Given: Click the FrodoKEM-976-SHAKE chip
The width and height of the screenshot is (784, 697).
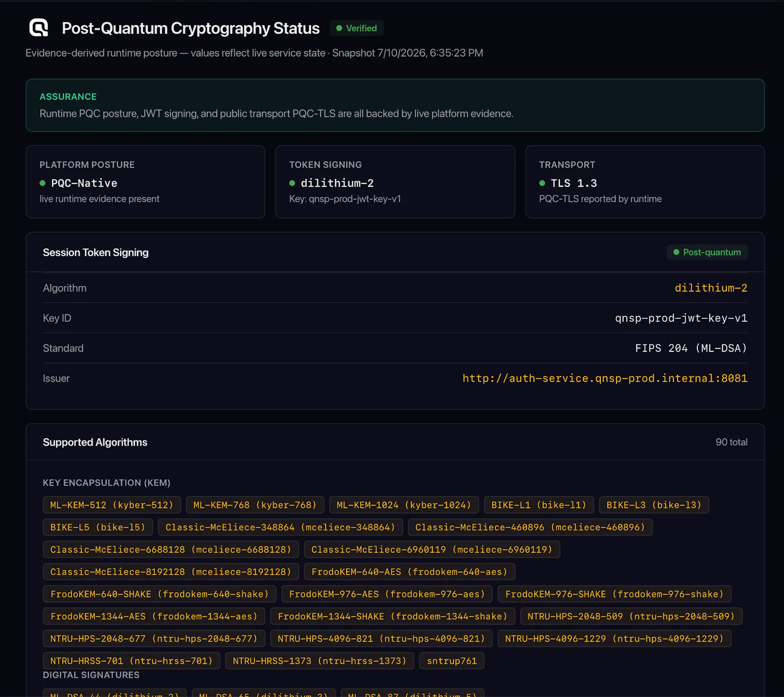Looking at the screenshot, I should point(614,594).
